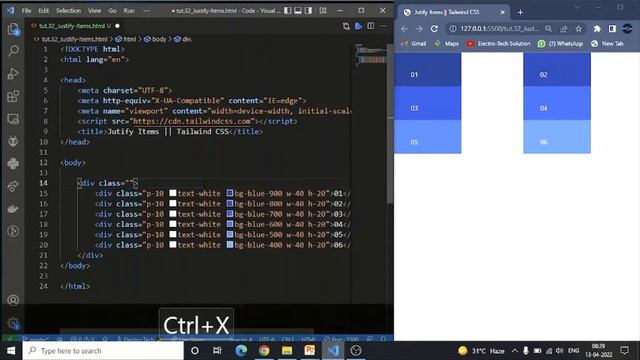The image size is (640, 360).
Task: Open the Manage gear icon in VS Code
Action: click(x=13, y=323)
